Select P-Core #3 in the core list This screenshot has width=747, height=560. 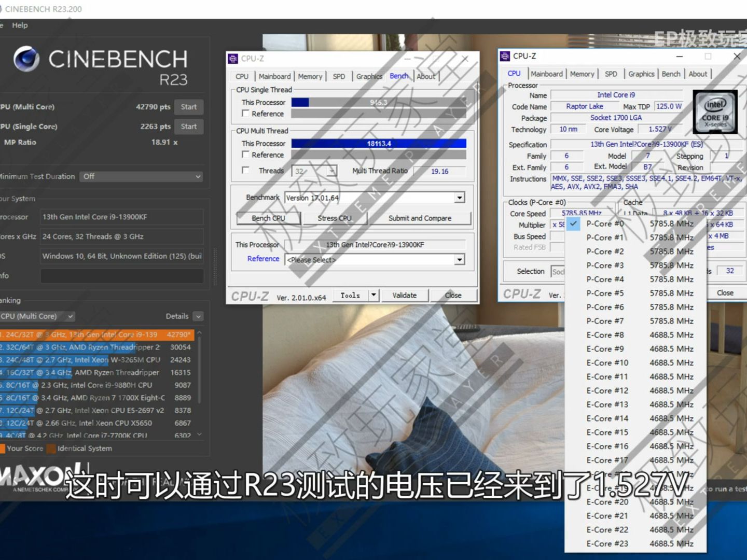[x=635, y=265]
